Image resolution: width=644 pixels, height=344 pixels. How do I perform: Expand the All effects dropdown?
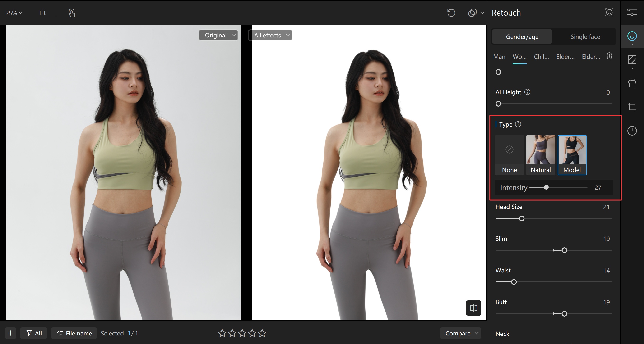[x=271, y=35]
